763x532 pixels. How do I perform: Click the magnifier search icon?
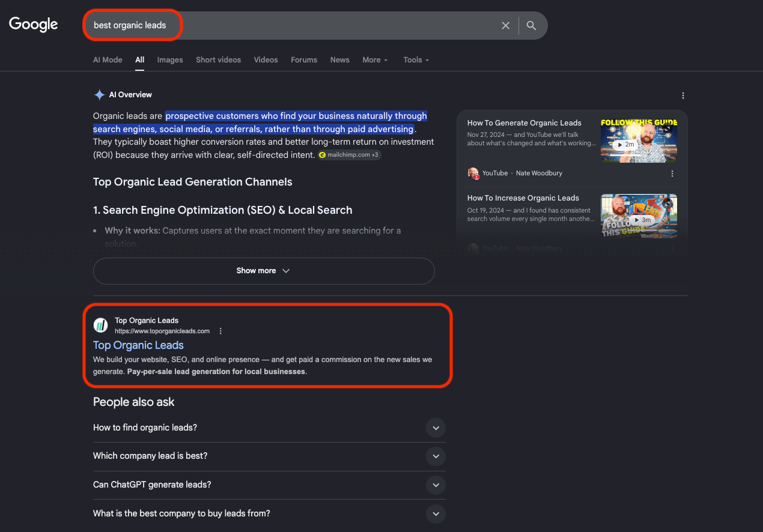(531, 25)
